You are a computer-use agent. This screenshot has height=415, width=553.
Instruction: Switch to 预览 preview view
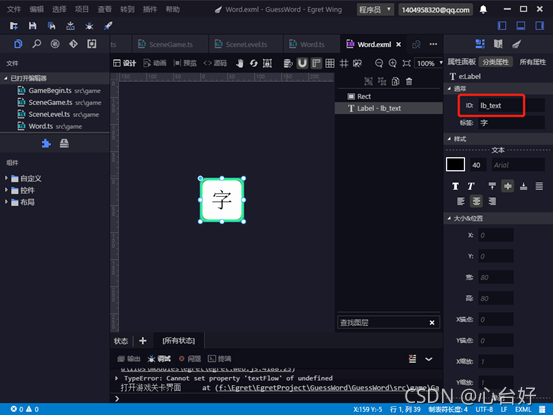pyautogui.click(x=185, y=63)
